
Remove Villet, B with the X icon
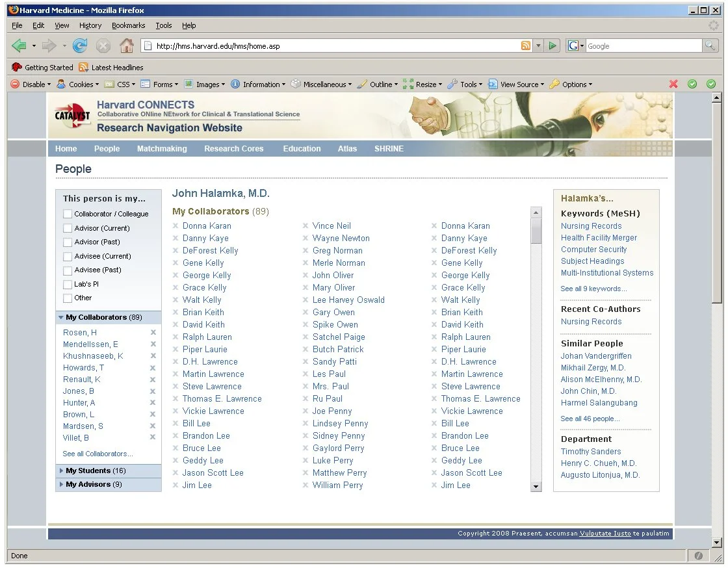153,437
